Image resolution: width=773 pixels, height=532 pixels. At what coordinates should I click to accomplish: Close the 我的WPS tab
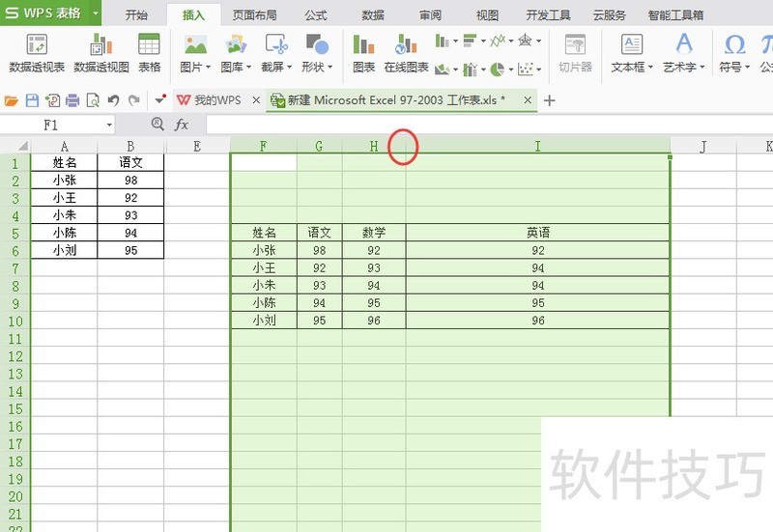pos(256,100)
